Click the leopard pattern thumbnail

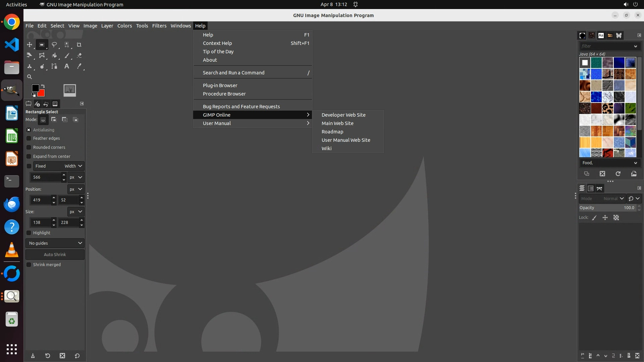607,108
